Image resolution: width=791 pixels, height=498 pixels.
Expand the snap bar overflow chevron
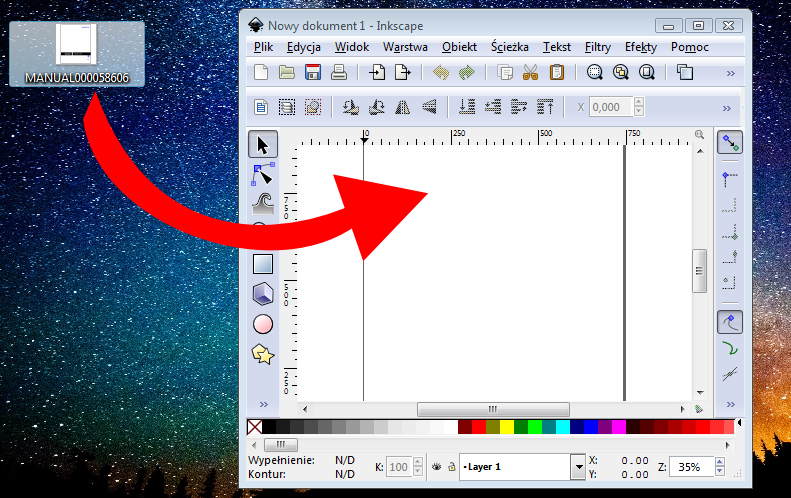point(730,405)
